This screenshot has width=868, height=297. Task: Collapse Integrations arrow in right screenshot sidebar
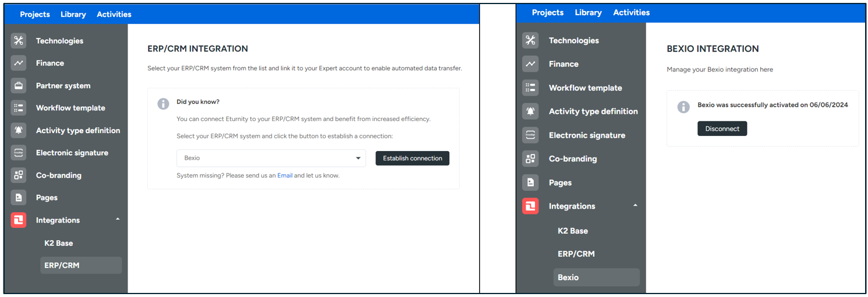[x=635, y=206]
